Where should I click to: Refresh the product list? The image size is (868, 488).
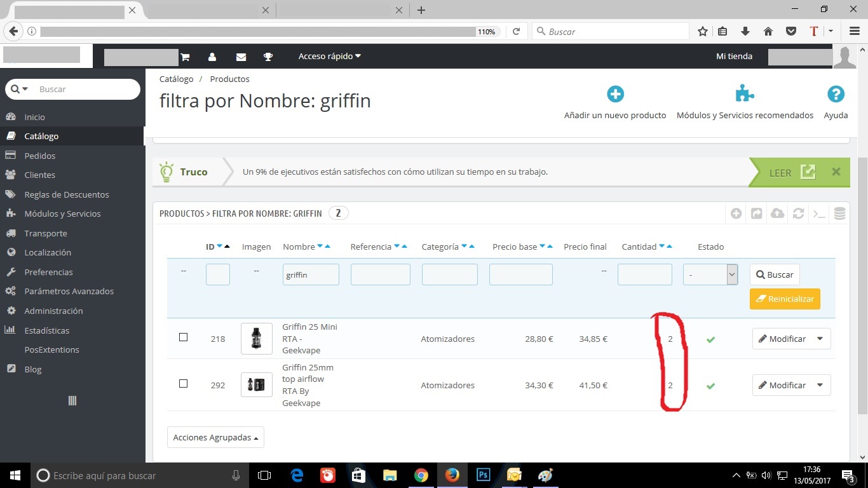click(x=798, y=213)
